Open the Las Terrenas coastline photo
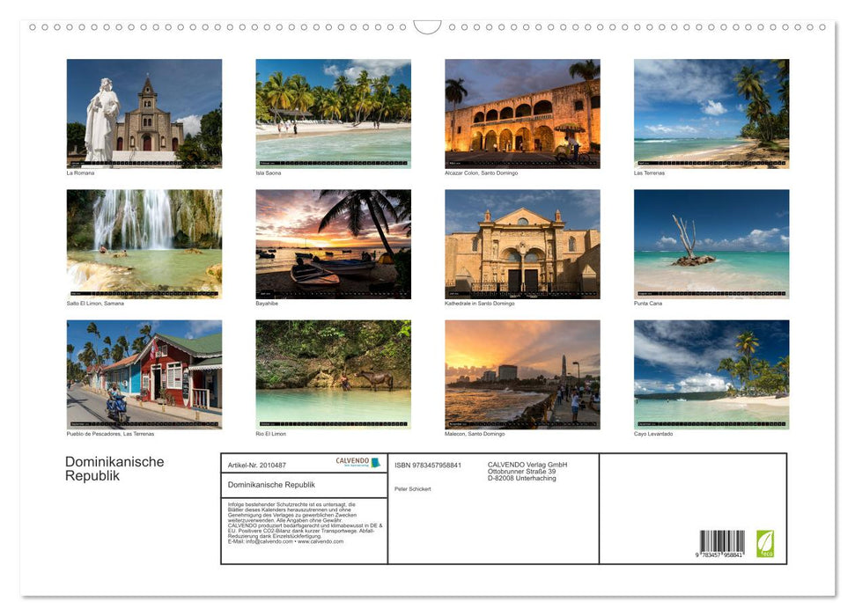The height and width of the screenshot is (616, 855). click(x=711, y=113)
